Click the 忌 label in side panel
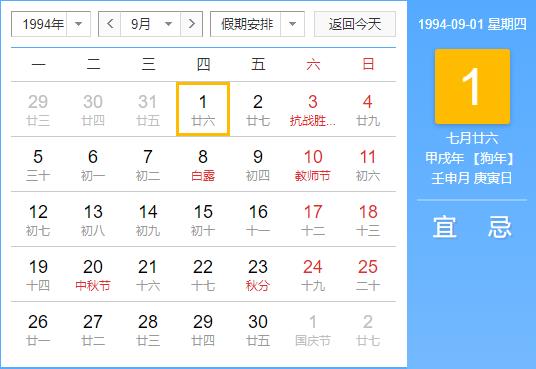 coord(499,227)
